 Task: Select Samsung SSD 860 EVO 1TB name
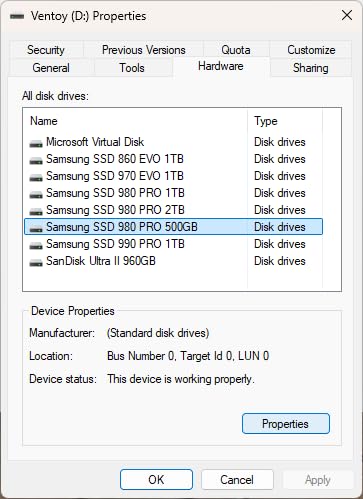coord(115,159)
